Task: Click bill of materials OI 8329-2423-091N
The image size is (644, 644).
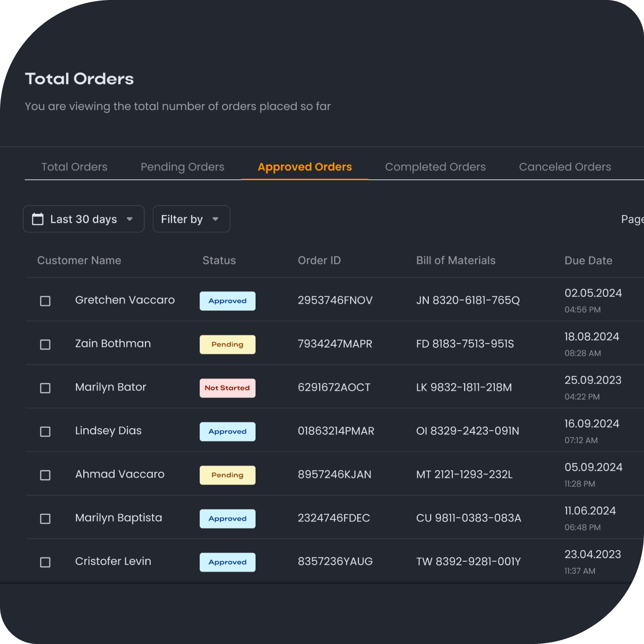Action: click(x=468, y=431)
